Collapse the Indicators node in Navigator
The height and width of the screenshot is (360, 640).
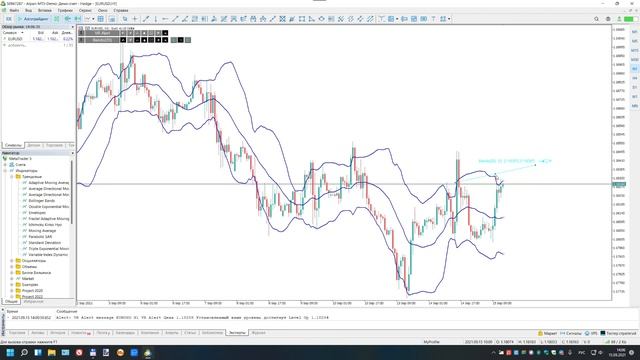5,171
